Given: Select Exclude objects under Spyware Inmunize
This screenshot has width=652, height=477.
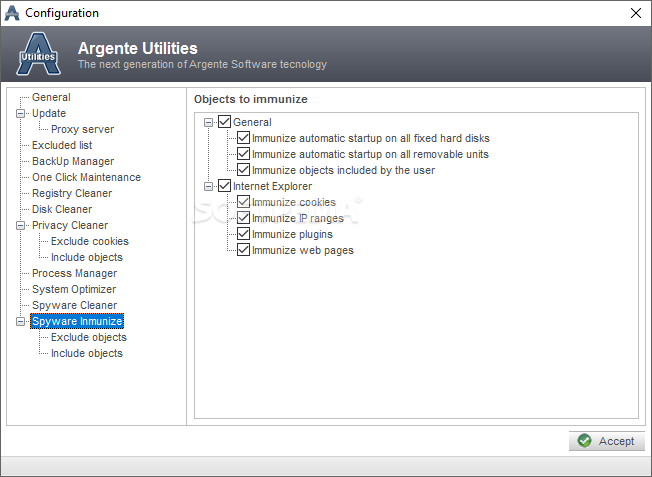Looking at the screenshot, I should 89,337.
